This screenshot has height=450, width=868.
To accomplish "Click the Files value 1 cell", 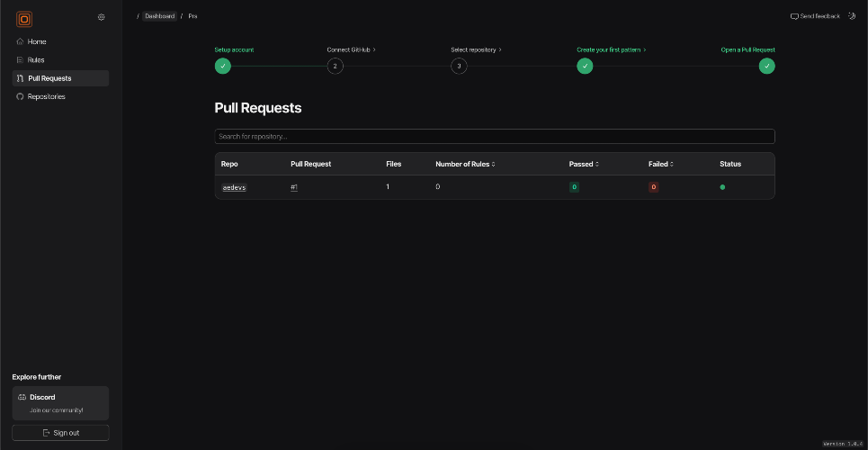I will [388, 187].
